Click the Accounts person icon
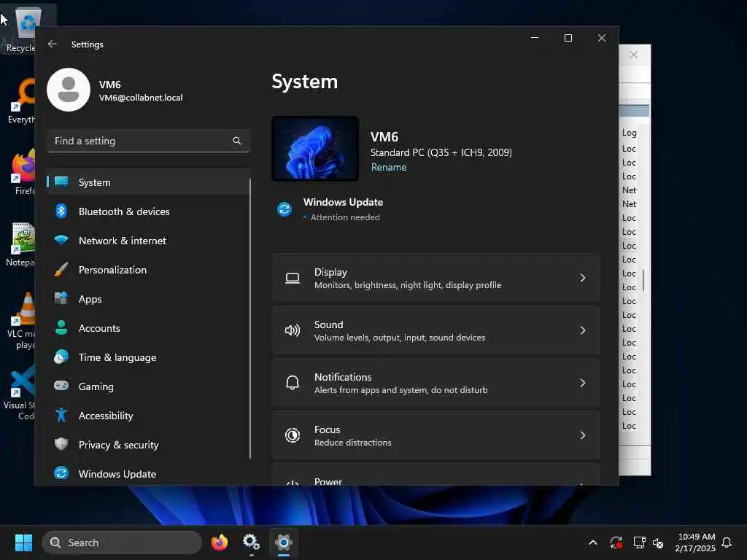 click(x=61, y=327)
